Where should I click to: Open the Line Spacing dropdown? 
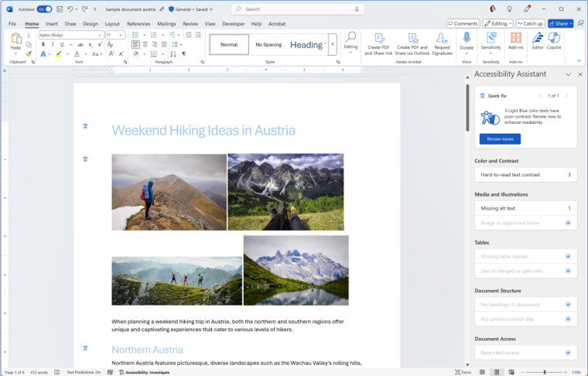click(176, 44)
